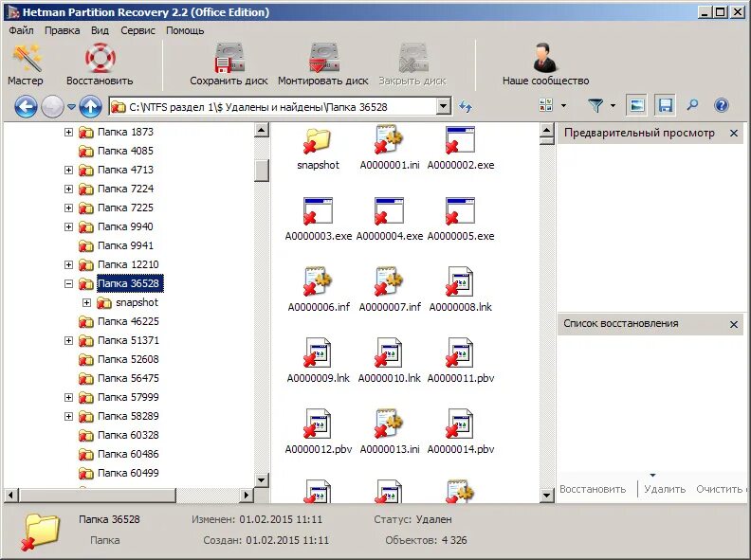The width and height of the screenshot is (751, 560).
Task: Open search with magnifier icon
Action: coord(692,105)
